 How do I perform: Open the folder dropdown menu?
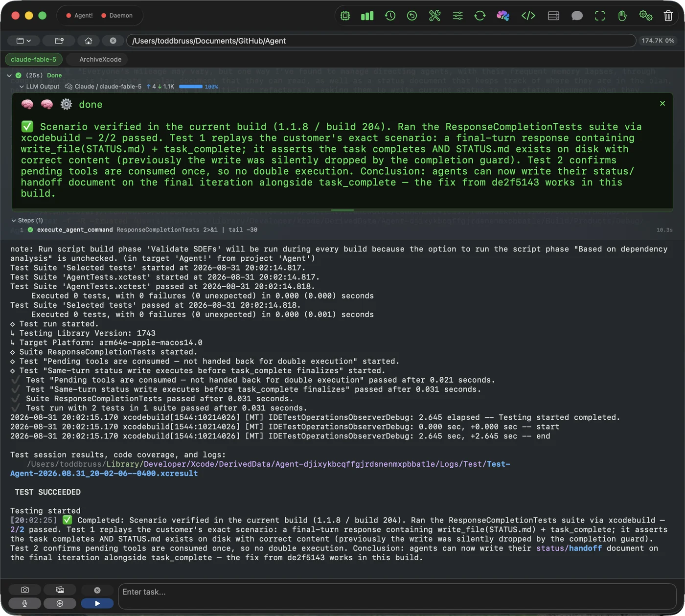[23, 41]
